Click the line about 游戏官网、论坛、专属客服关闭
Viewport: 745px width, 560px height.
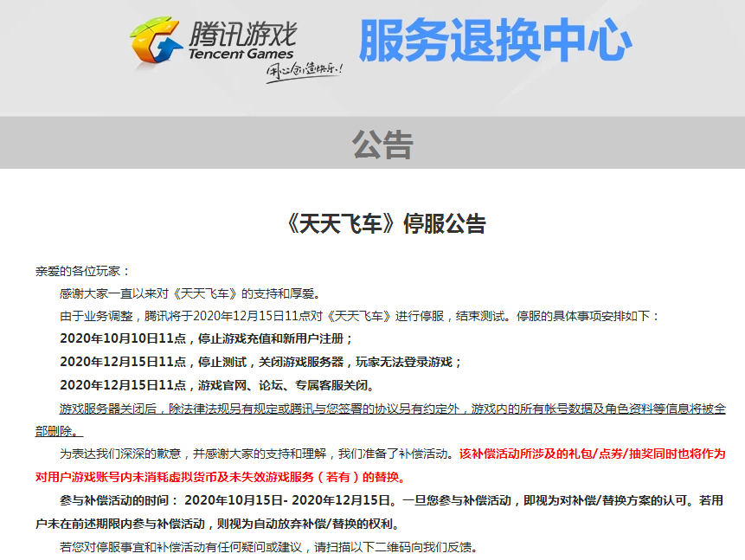pyautogui.click(x=217, y=385)
